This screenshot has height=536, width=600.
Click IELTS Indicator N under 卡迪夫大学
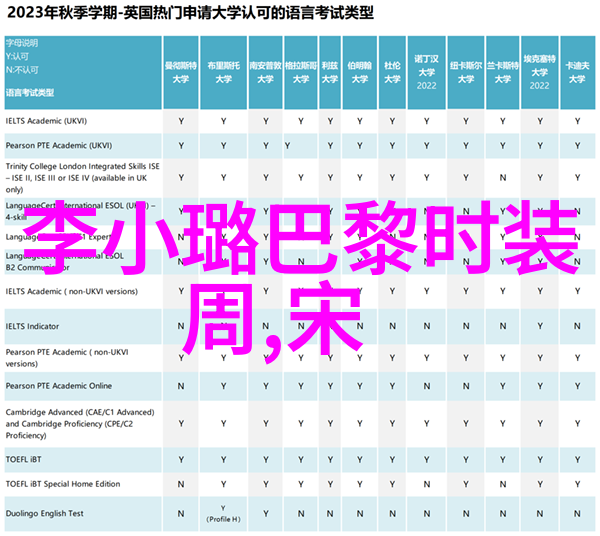point(577,326)
